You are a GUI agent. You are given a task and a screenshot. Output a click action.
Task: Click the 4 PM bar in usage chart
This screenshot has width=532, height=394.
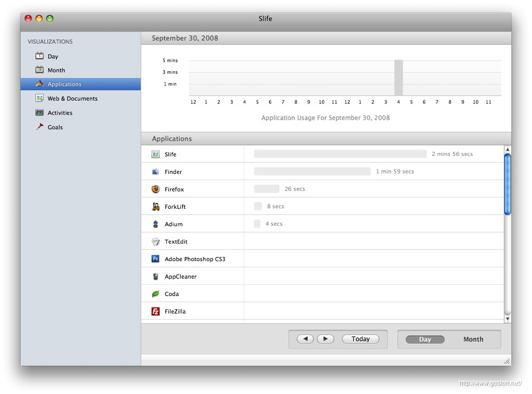pyautogui.click(x=398, y=78)
